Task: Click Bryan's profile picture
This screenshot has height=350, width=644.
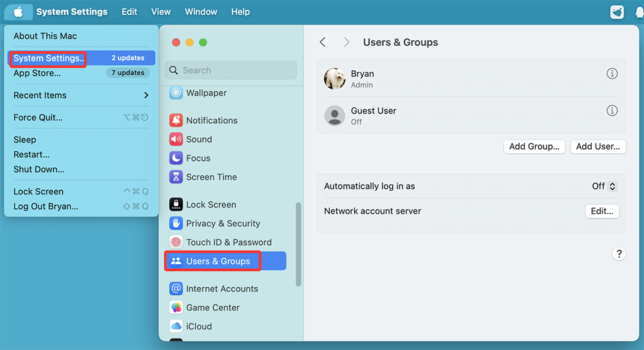Action: (334, 79)
